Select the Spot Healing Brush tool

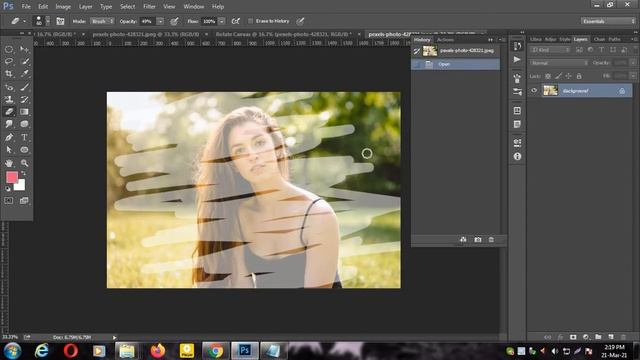click(x=9, y=87)
